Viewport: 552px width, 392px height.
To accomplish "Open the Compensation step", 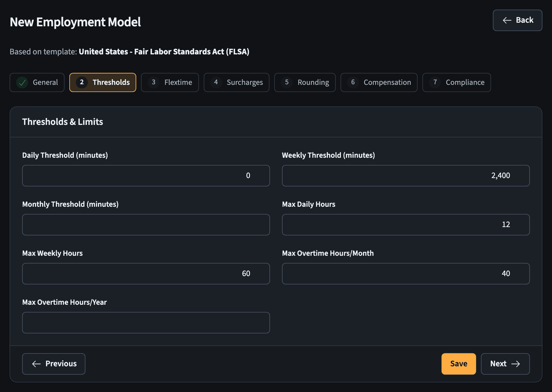I will click(x=379, y=82).
